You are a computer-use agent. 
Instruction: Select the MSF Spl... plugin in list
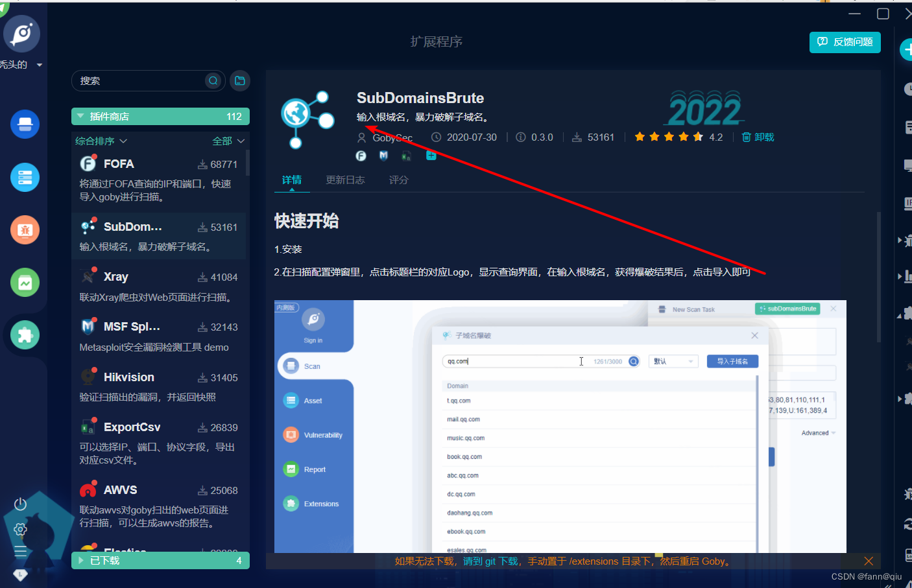[x=159, y=336]
